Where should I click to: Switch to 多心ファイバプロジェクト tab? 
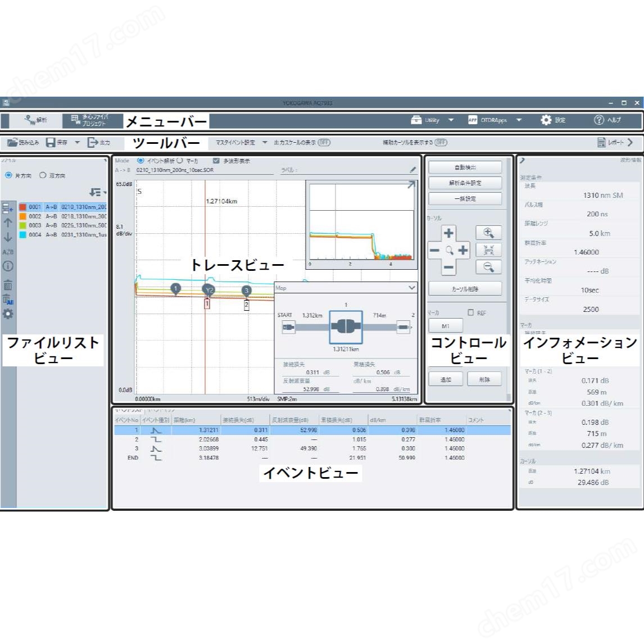[x=93, y=120]
